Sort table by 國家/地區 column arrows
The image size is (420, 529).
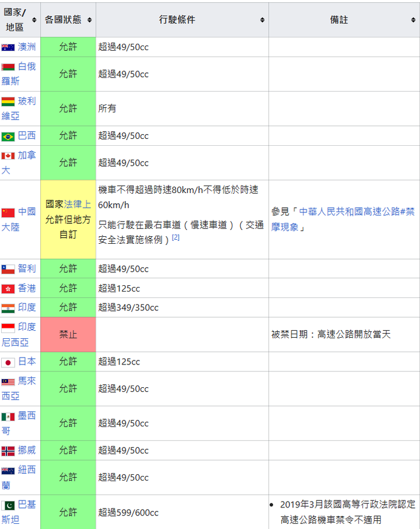tap(34, 20)
